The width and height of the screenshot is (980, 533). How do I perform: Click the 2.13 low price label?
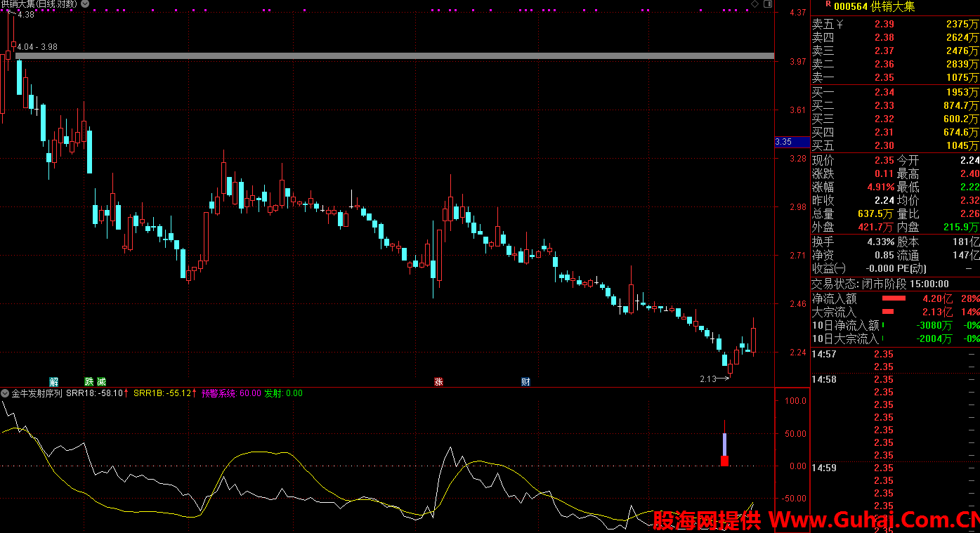[707, 379]
